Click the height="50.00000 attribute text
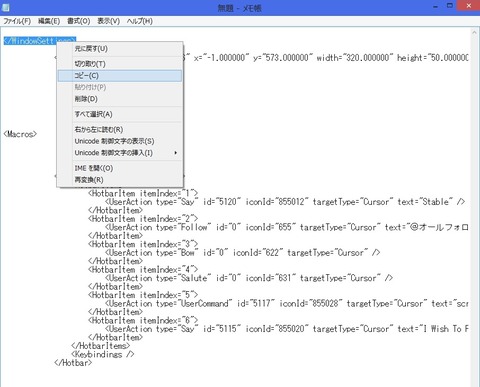Viewport: 480px width, 387px height. coord(432,58)
